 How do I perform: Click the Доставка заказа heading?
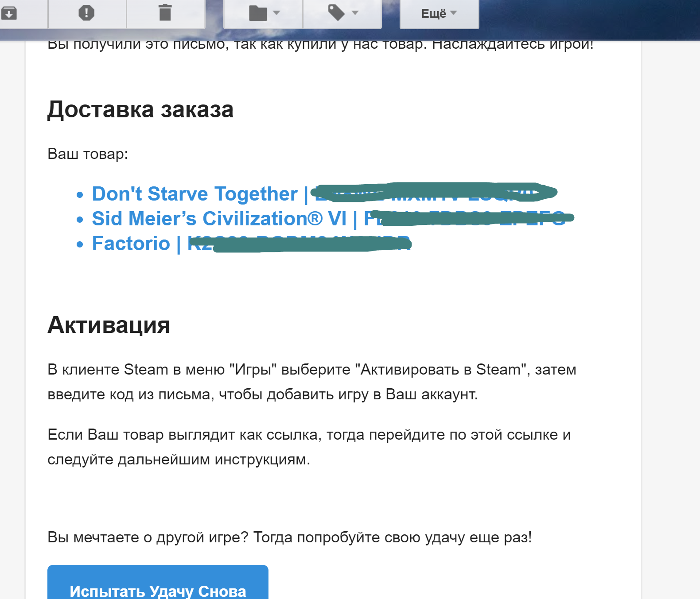140,109
